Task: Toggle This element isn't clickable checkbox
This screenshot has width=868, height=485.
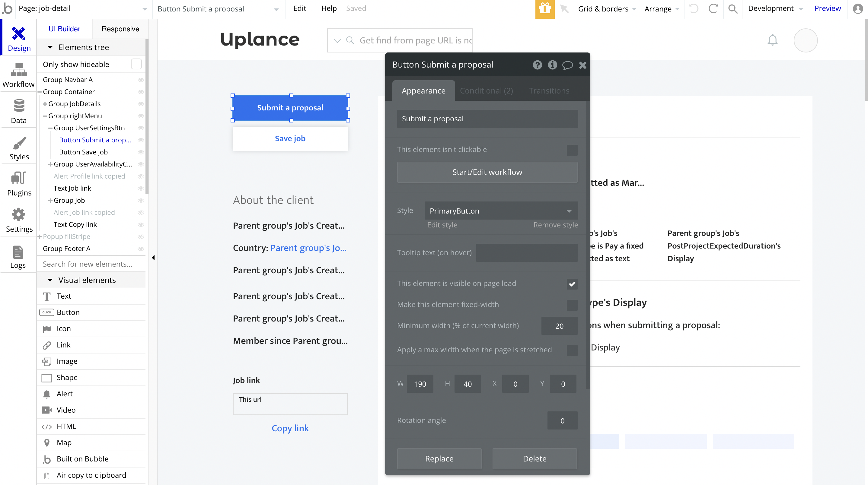Action: (x=572, y=150)
